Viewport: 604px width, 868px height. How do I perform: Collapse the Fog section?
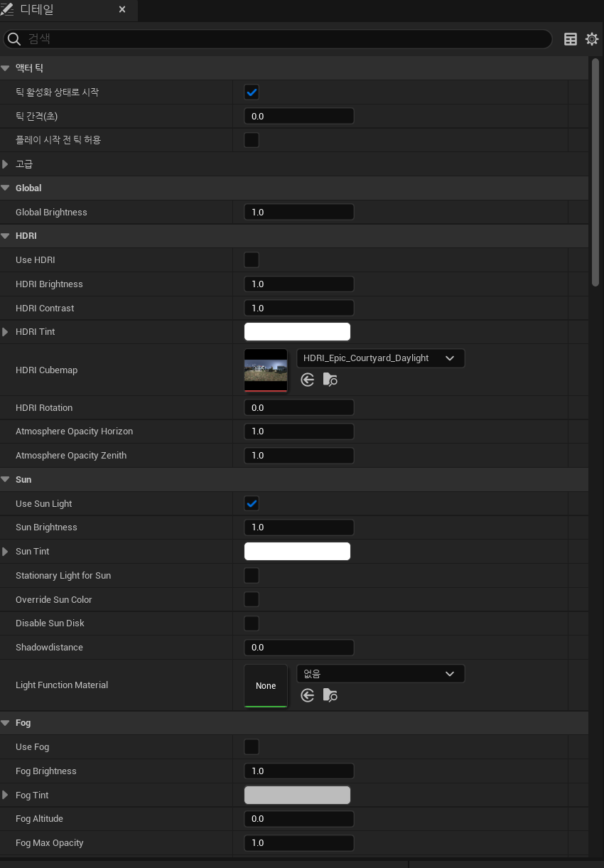6,723
